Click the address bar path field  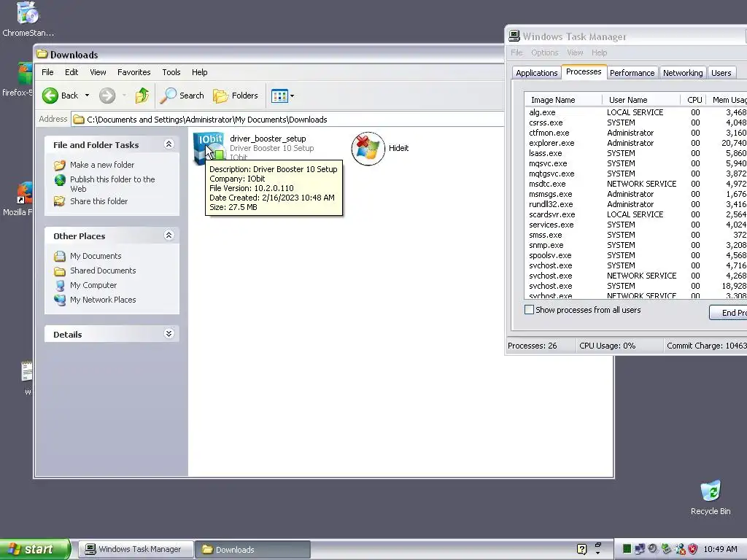click(x=287, y=120)
